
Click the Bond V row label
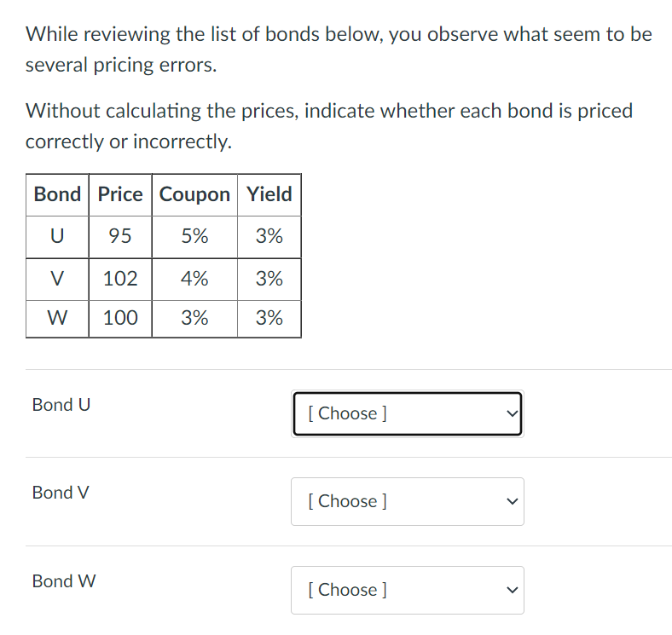61,493
